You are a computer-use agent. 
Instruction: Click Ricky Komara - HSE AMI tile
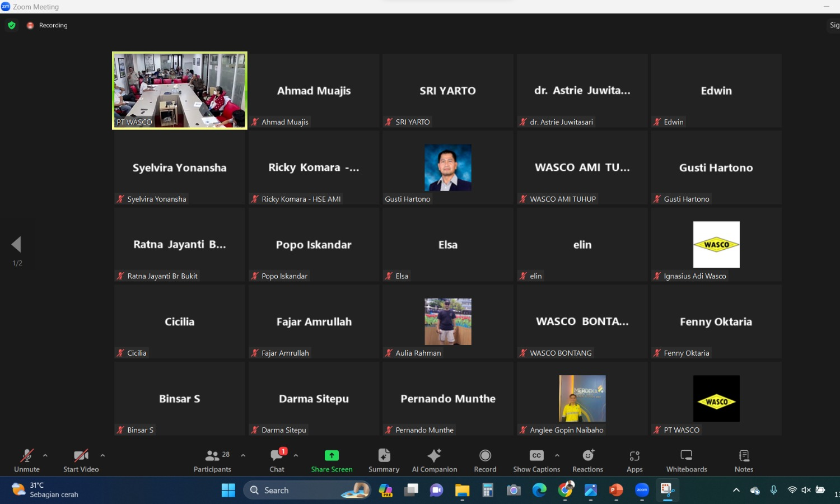tap(314, 167)
